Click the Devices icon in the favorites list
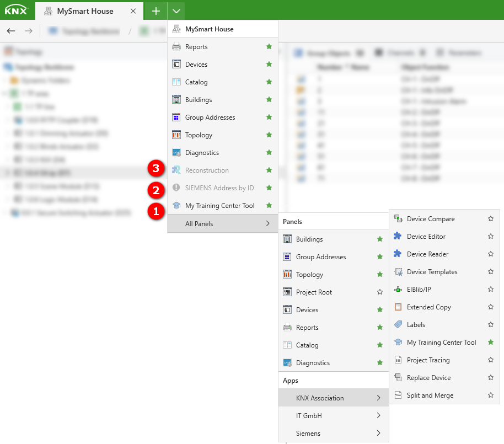The height and width of the screenshot is (444, 504). click(x=176, y=65)
